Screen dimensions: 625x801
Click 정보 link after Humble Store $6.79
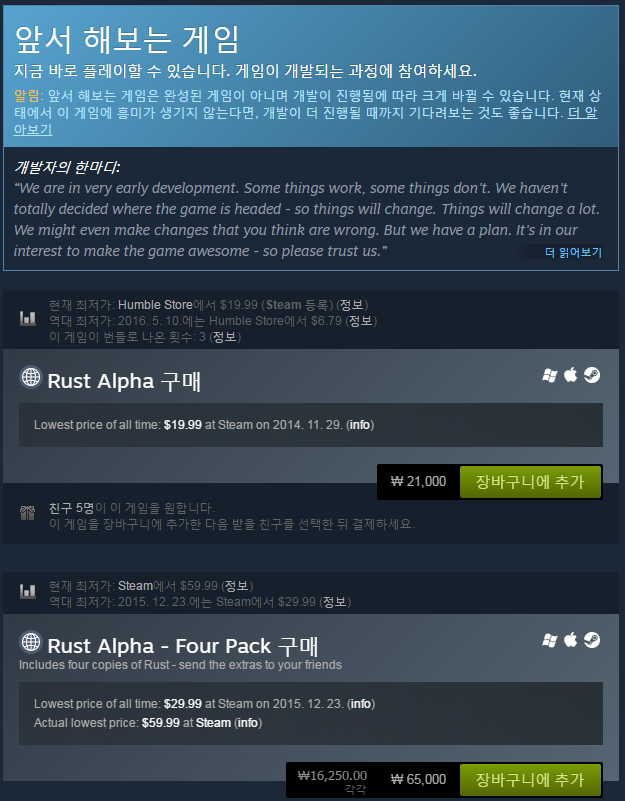(x=360, y=321)
